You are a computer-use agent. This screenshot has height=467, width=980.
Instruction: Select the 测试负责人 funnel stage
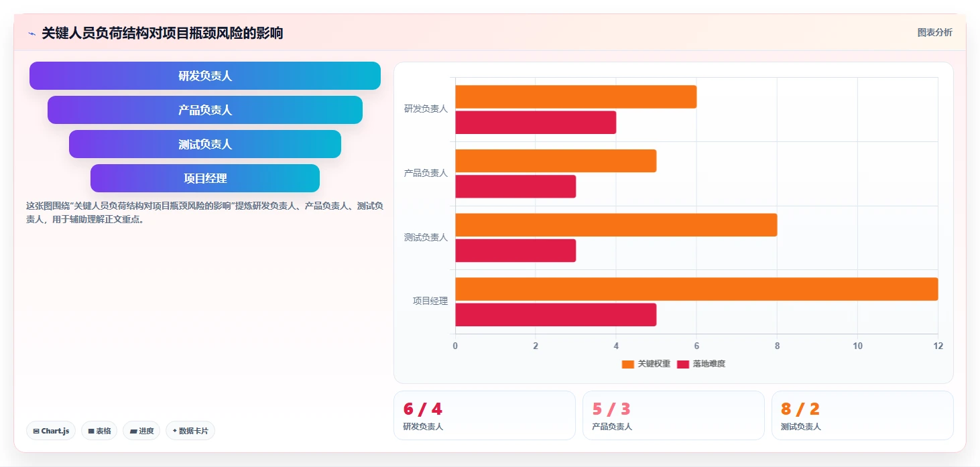point(205,144)
